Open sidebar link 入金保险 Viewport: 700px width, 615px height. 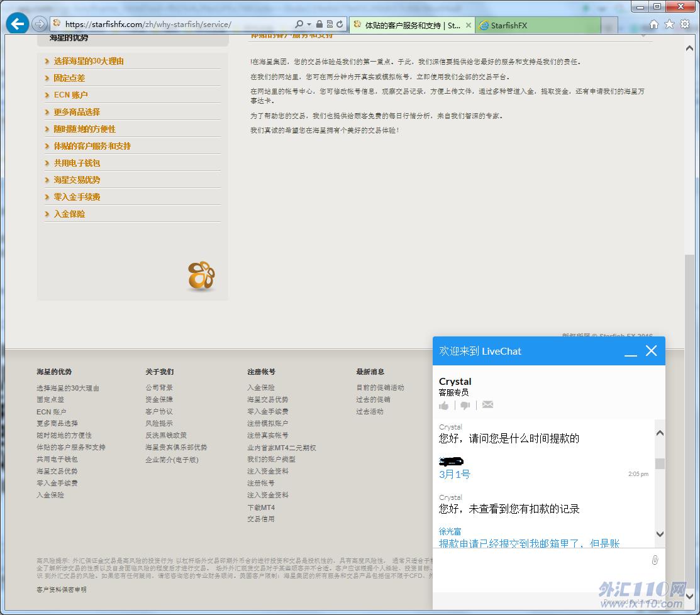point(69,214)
